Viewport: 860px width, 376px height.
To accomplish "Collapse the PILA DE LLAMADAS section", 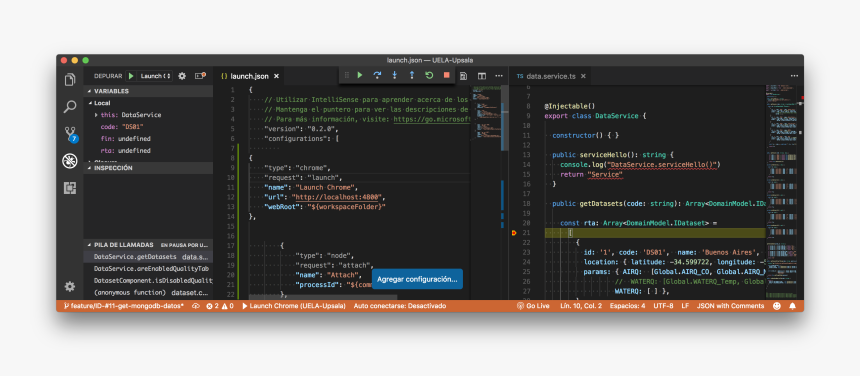I will pyautogui.click(x=148, y=245).
